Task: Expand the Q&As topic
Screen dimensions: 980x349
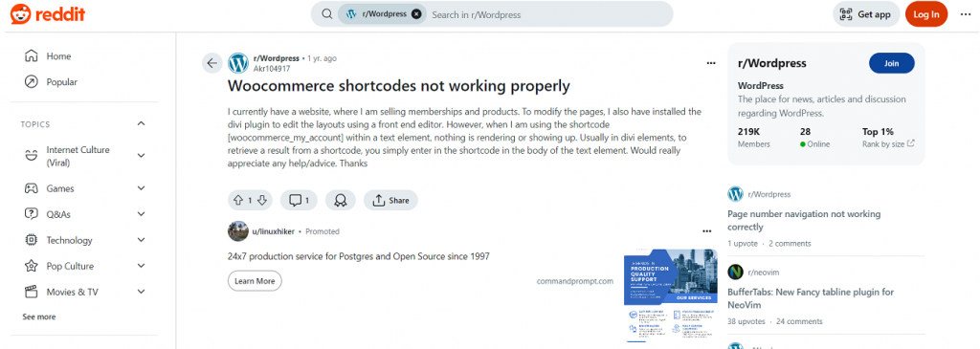Action: pos(142,214)
